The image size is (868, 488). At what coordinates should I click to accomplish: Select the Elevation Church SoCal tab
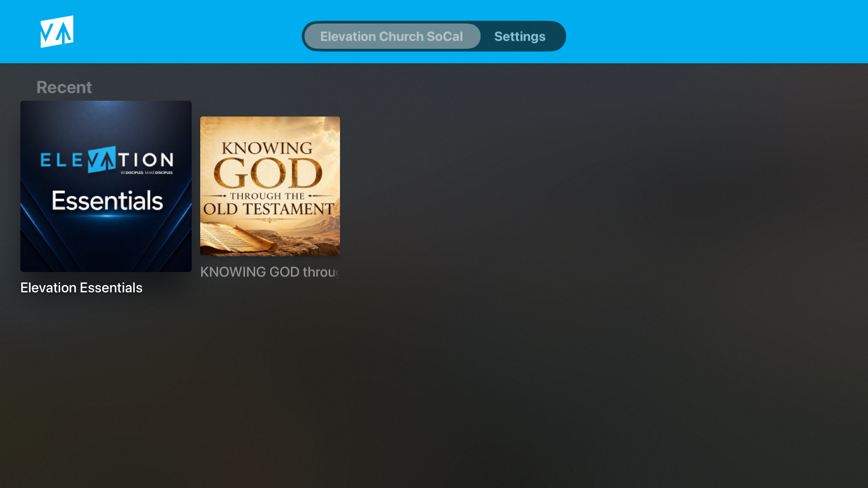pyautogui.click(x=392, y=36)
